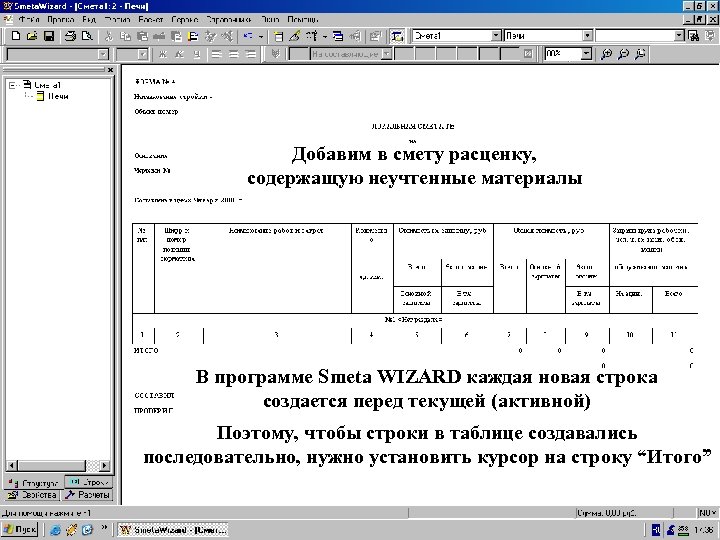
Task: Open the Пуск start button
Action: pos(20,529)
